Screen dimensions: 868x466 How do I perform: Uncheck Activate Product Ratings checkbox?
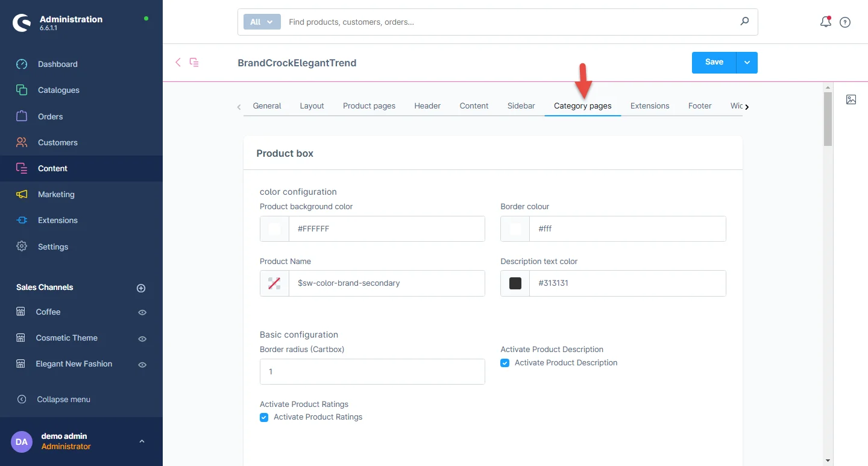coord(264,417)
